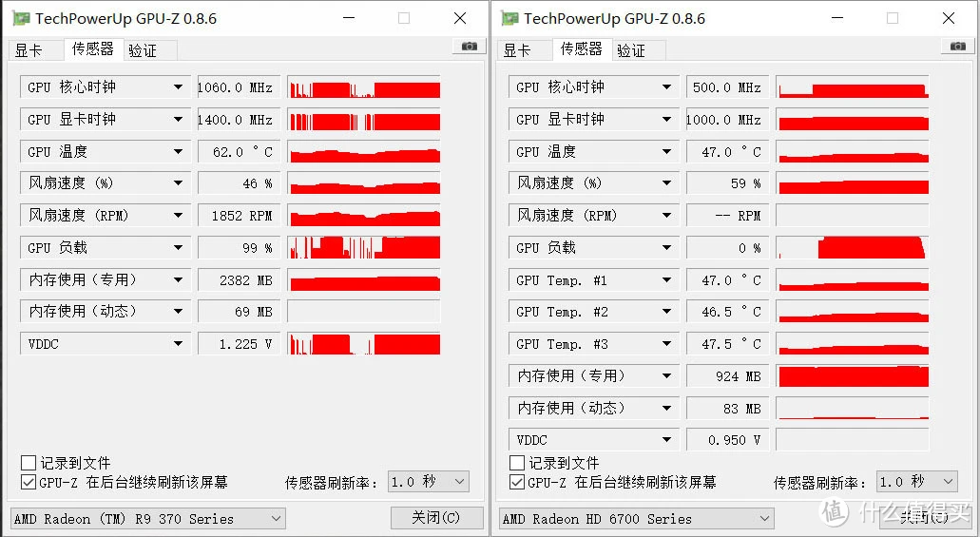
Task: Click camera screenshot icon in right GPU-Z window
Action: [x=957, y=47]
